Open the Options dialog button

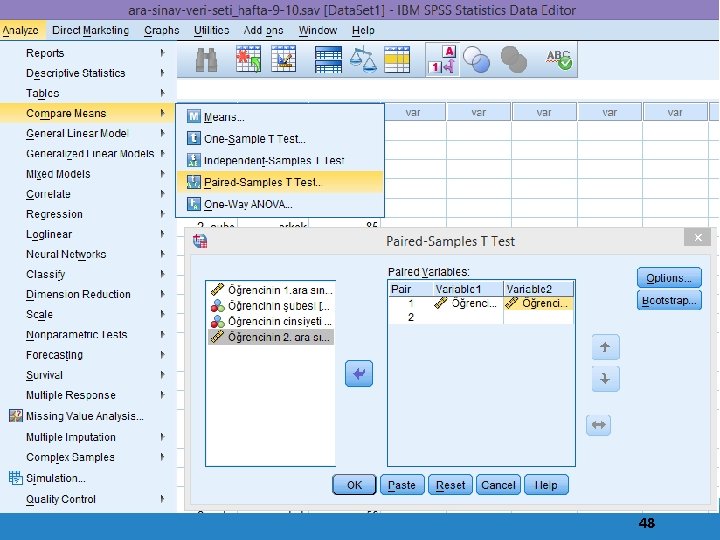(669, 278)
